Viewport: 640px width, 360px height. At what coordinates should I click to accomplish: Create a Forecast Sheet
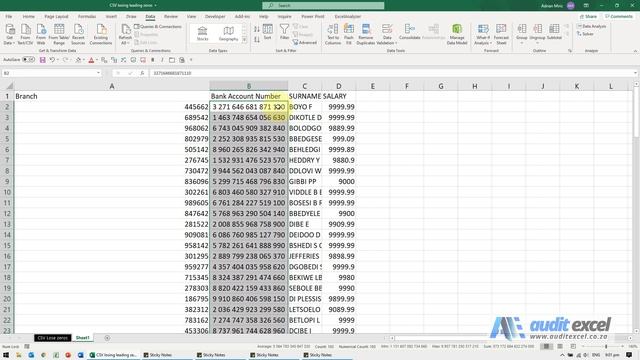click(x=501, y=34)
